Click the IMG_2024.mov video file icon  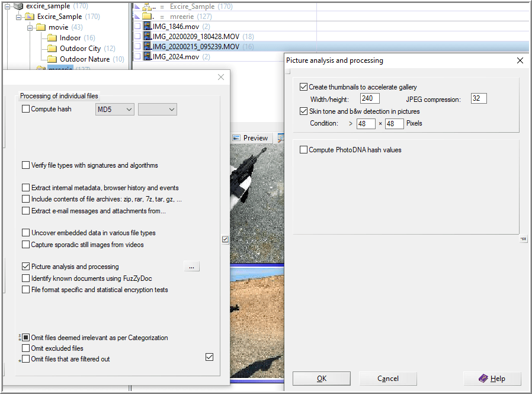[x=148, y=57]
